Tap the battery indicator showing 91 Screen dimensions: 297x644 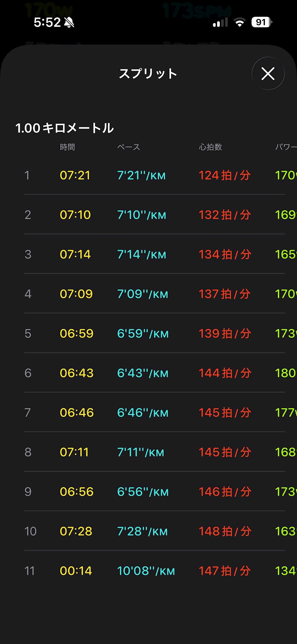click(x=262, y=22)
